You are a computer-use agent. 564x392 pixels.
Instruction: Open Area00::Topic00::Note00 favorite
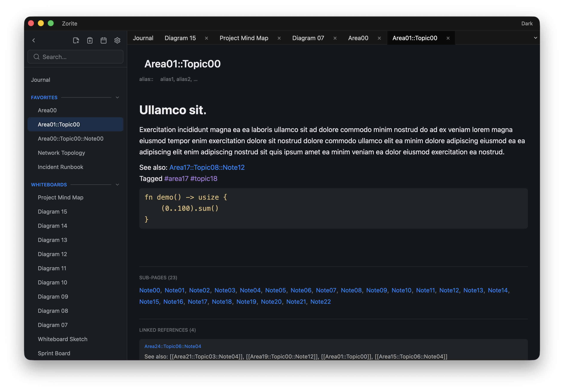(x=75, y=139)
